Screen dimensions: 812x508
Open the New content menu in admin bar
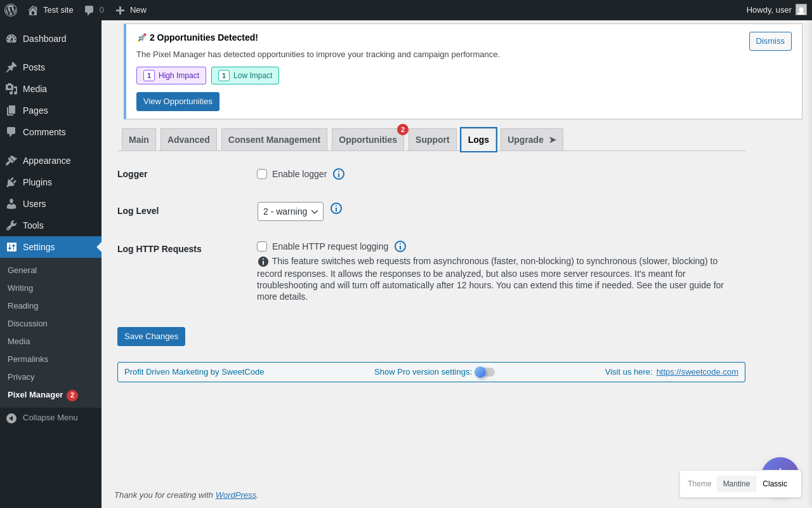[131, 10]
